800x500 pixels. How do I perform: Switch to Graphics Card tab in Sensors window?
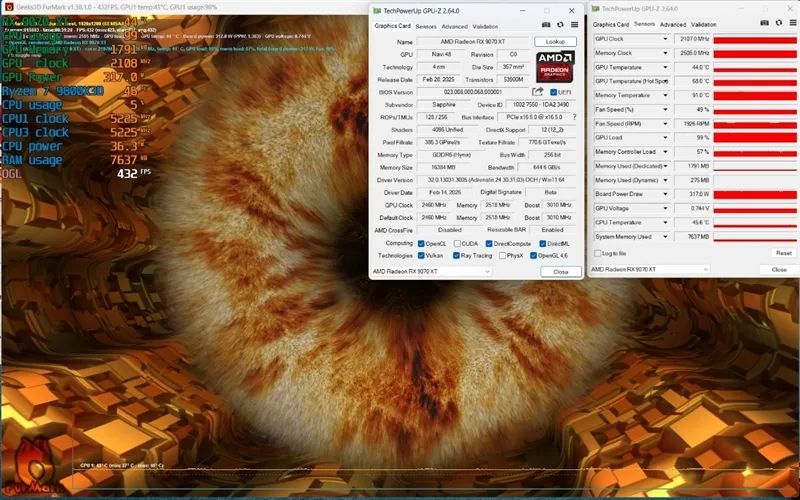[611, 24]
